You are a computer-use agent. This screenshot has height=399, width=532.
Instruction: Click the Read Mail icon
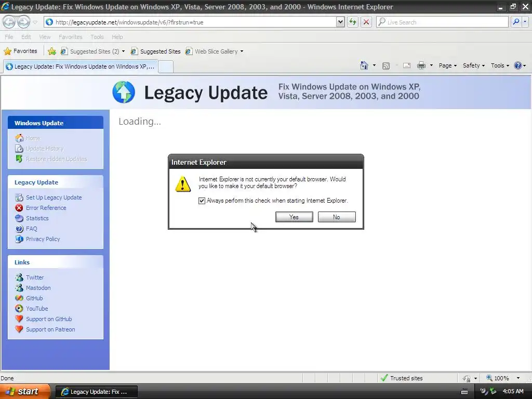pyautogui.click(x=407, y=65)
